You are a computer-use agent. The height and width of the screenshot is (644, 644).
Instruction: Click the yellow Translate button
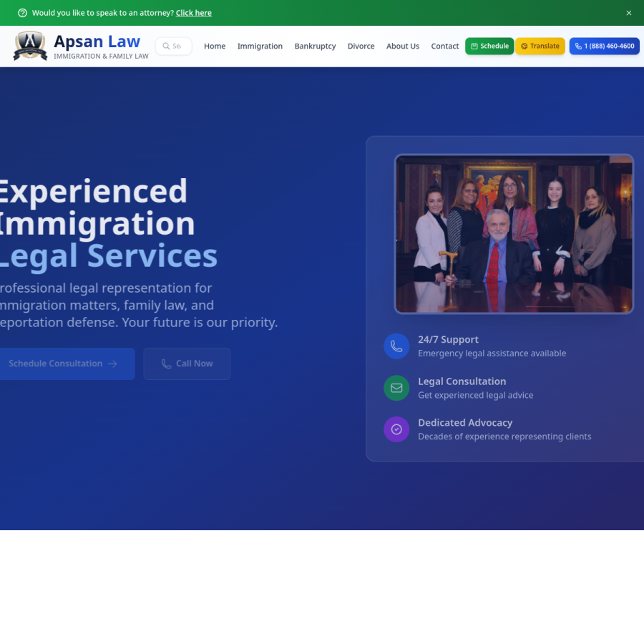pyautogui.click(x=540, y=46)
